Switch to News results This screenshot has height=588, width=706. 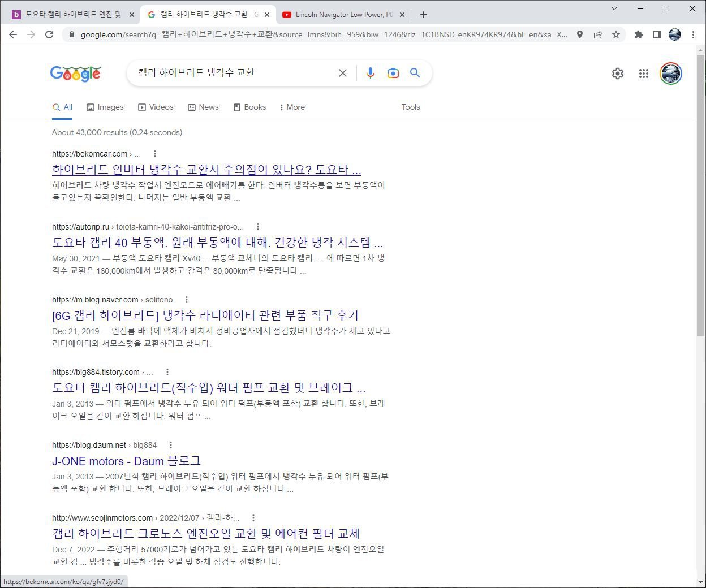[x=203, y=107]
